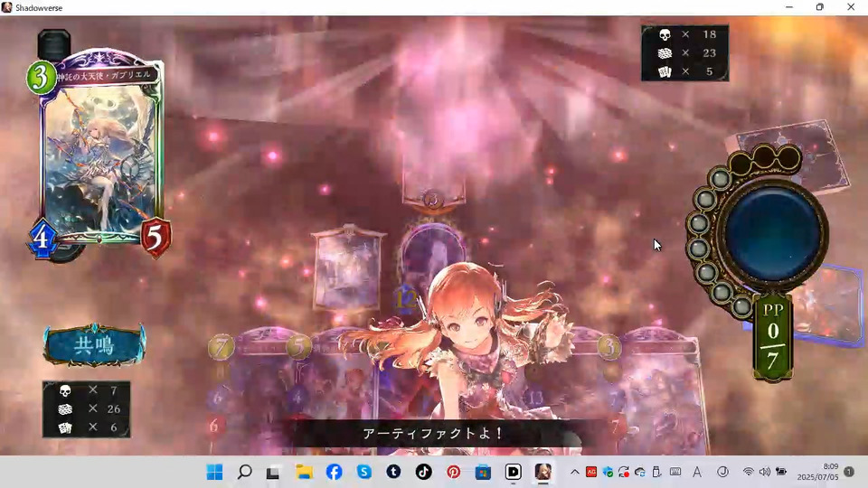
Task: Open File Explorer from the taskbar
Action: click(x=304, y=472)
